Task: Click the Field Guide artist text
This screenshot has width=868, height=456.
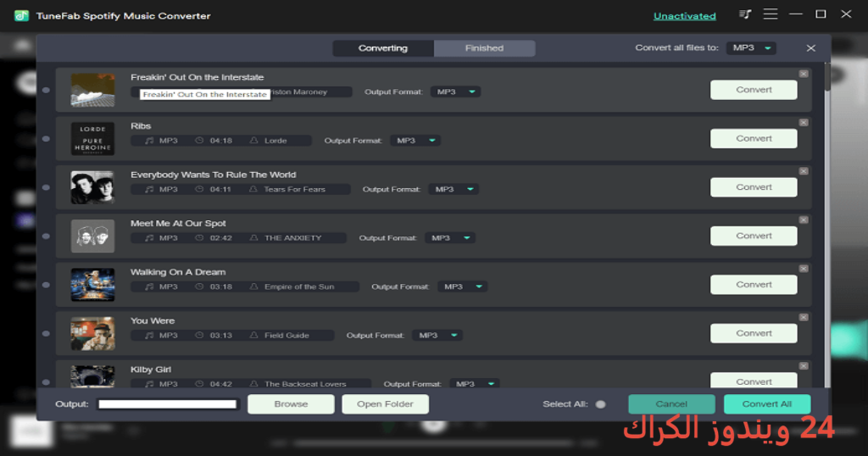Action: pos(287,336)
